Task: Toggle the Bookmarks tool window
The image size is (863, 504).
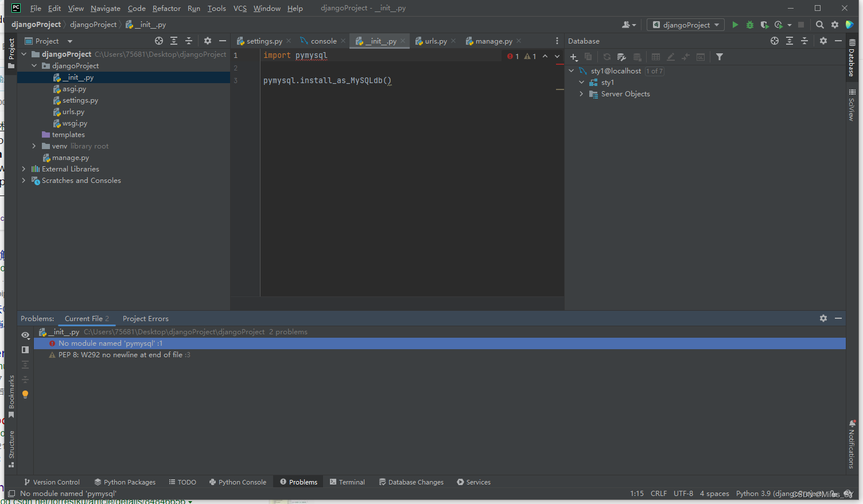Action: coord(11,397)
